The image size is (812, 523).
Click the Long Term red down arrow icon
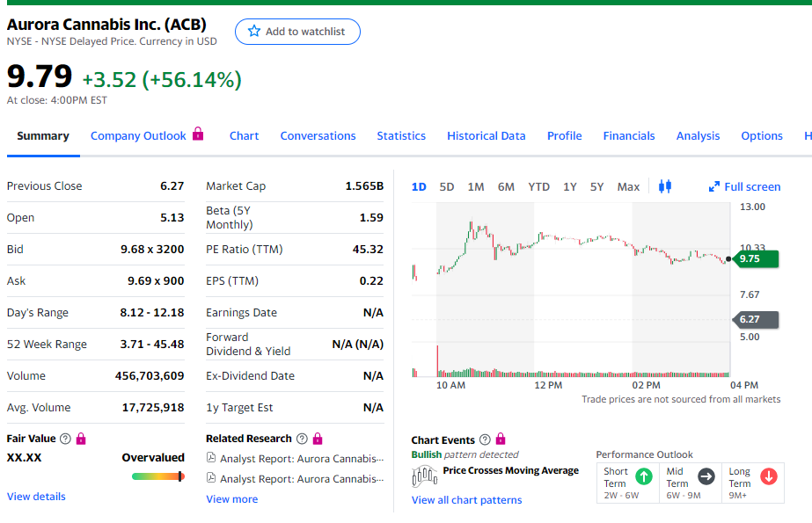[x=768, y=476]
